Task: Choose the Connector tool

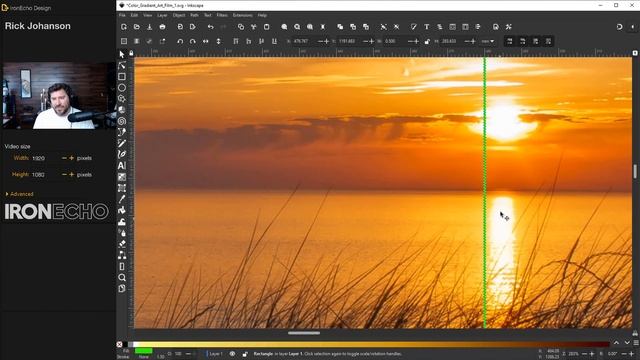Action: pos(122,255)
